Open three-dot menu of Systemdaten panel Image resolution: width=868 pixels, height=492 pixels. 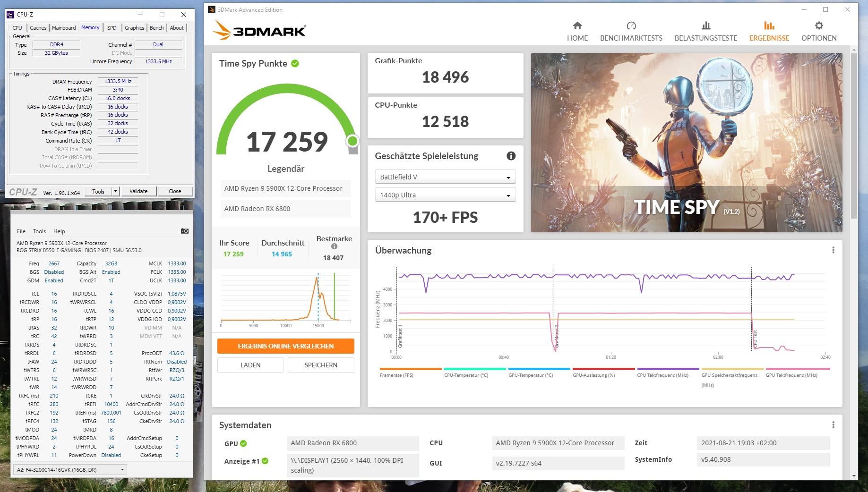pyautogui.click(x=833, y=425)
